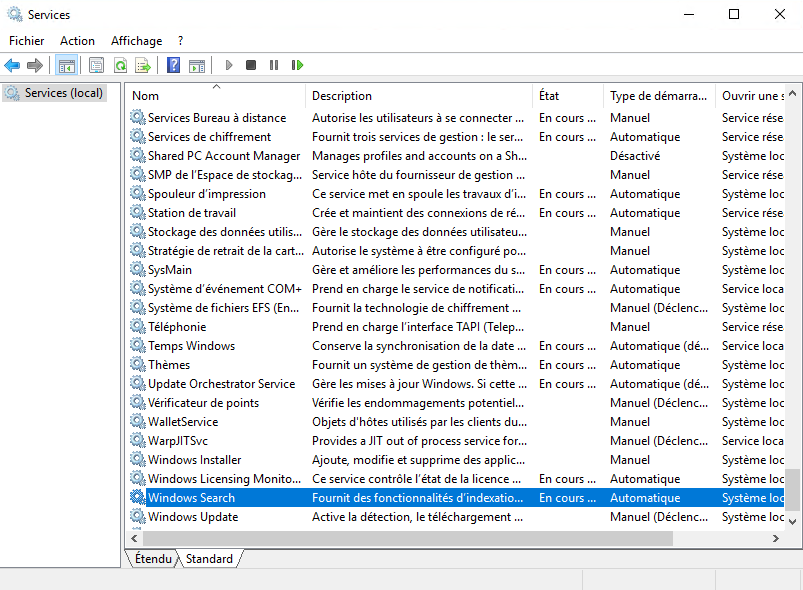The width and height of the screenshot is (803, 590).
Task: Click the gear icon beside WarpJITSvc
Action: pos(137,440)
